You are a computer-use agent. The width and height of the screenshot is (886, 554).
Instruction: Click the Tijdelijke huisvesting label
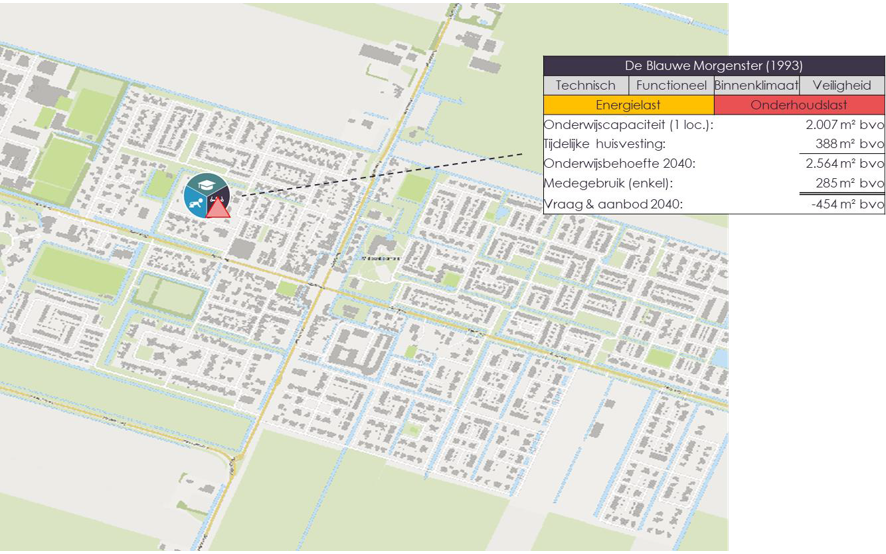click(x=603, y=145)
